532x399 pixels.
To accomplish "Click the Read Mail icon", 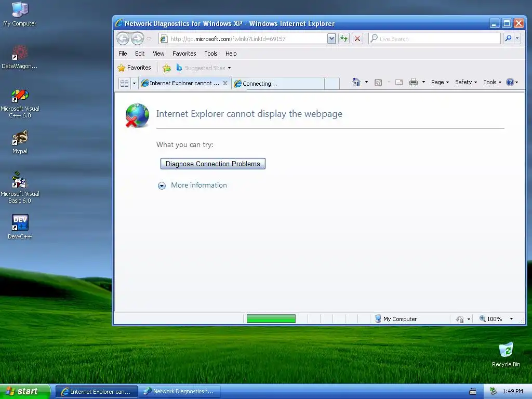I will tap(399, 82).
